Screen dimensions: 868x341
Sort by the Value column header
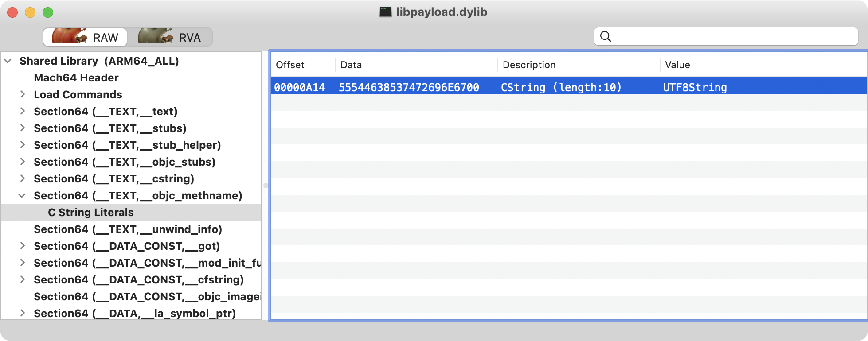click(x=677, y=65)
